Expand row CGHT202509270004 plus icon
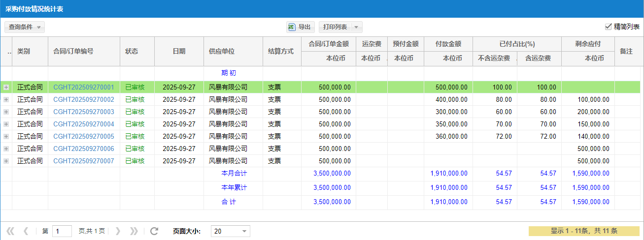This screenshot has height=240, width=644. pyautogui.click(x=6, y=124)
